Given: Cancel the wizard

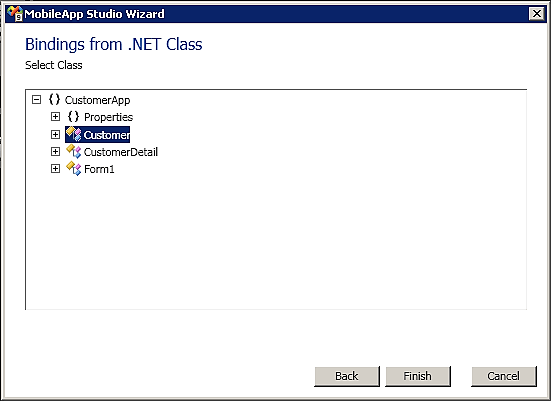Looking at the screenshot, I should [x=504, y=376].
